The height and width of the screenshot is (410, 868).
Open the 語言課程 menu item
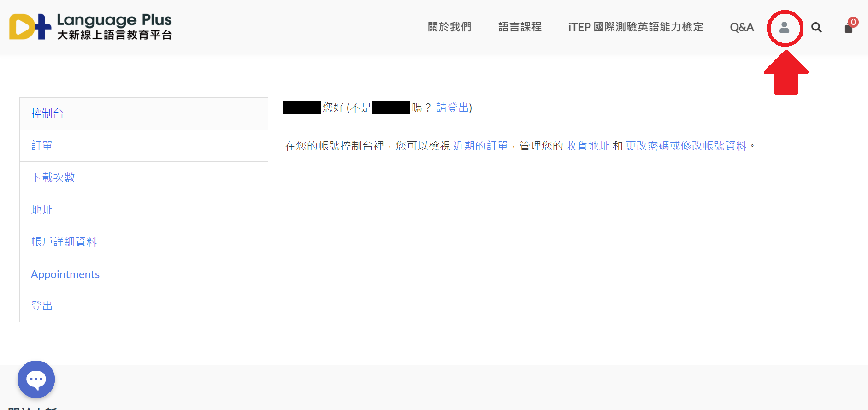pos(520,27)
